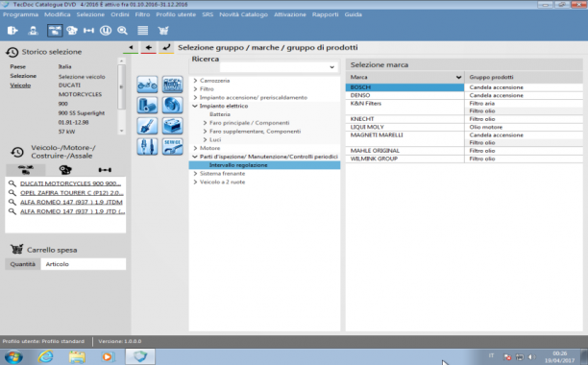
Task: Click the volume icon in system tray
Action: pyautogui.click(x=531, y=356)
